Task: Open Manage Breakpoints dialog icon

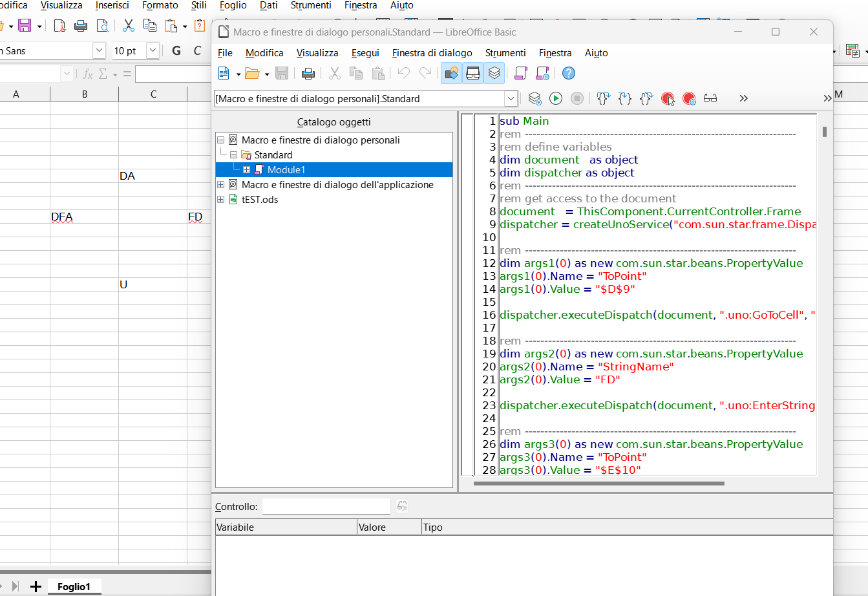Action: (x=689, y=98)
